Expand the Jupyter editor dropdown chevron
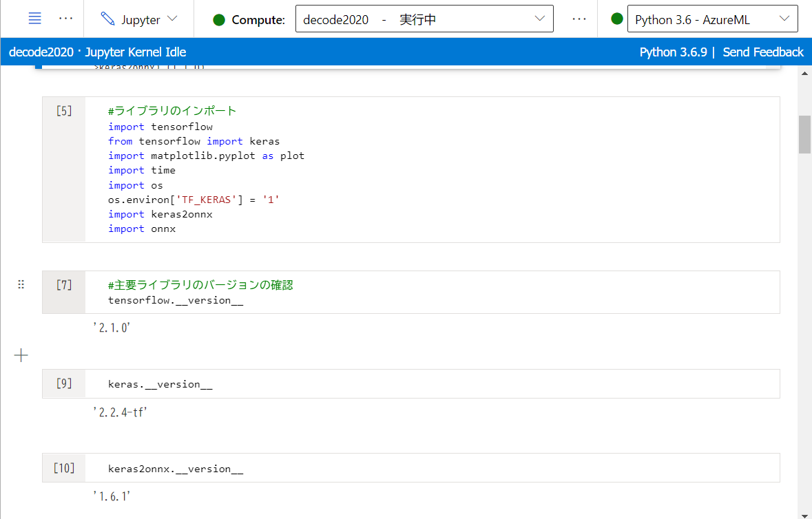The width and height of the screenshot is (812, 519). (172, 19)
